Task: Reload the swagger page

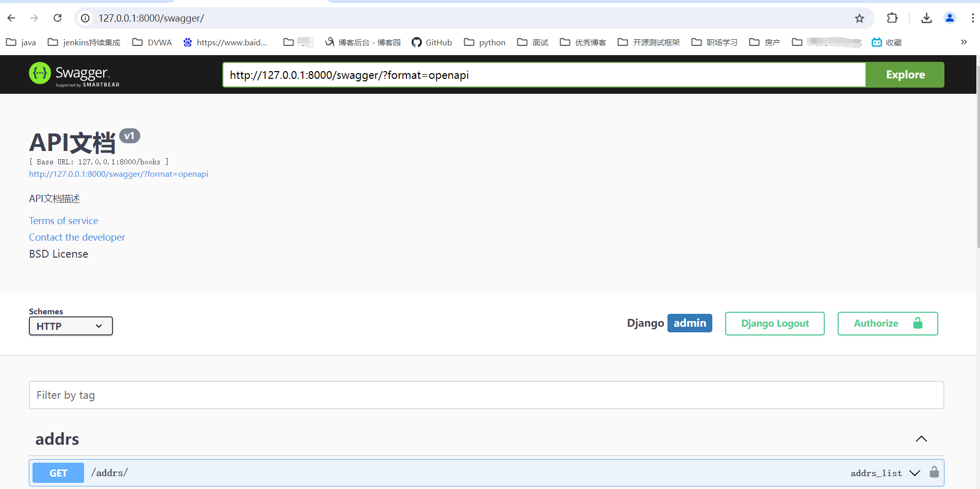Action: tap(57, 18)
